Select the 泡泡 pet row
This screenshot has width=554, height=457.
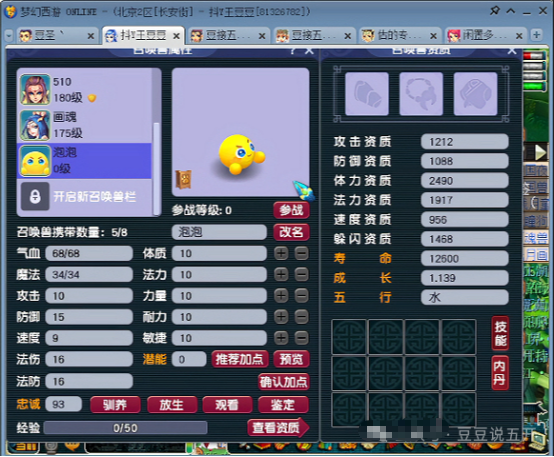coord(84,160)
